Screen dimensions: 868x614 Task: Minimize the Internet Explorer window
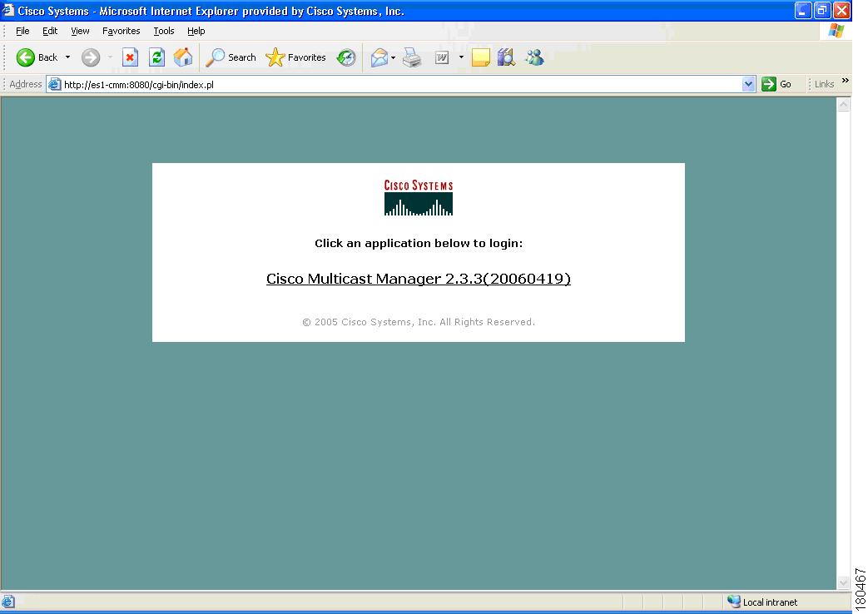tap(803, 11)
